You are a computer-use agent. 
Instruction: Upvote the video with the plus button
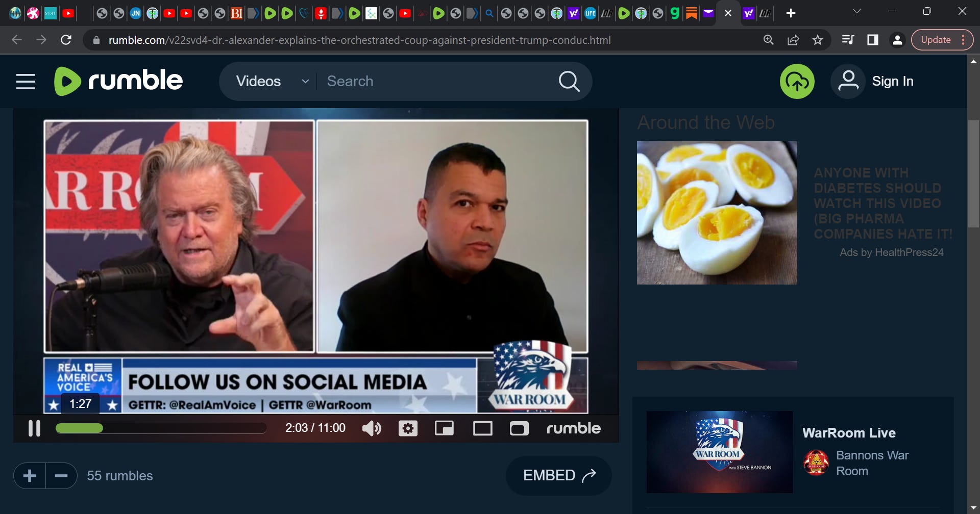(30, 476)
